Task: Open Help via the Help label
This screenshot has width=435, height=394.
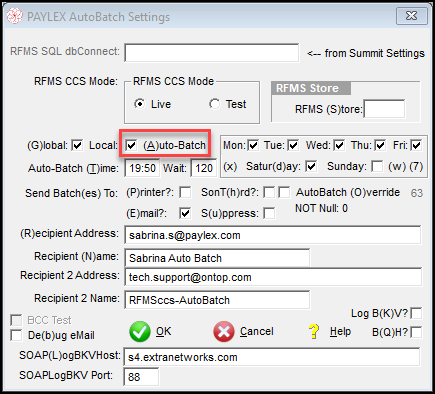Action: point(340,331)
